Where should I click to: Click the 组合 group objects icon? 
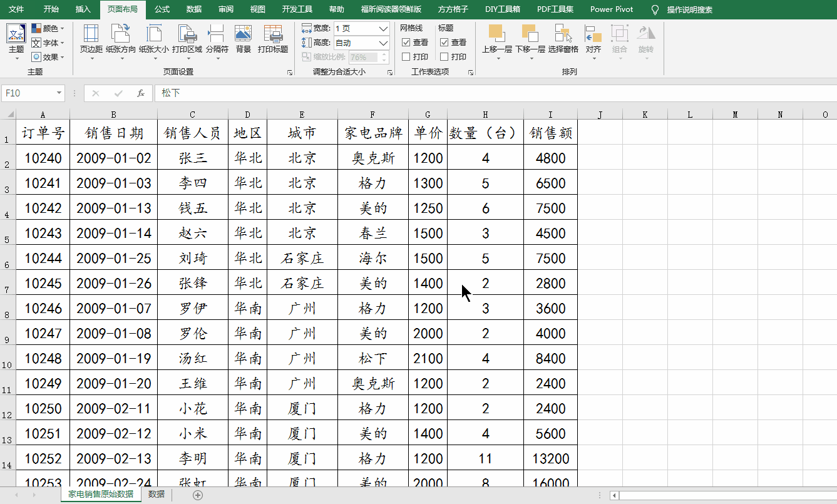pos(620,33)
